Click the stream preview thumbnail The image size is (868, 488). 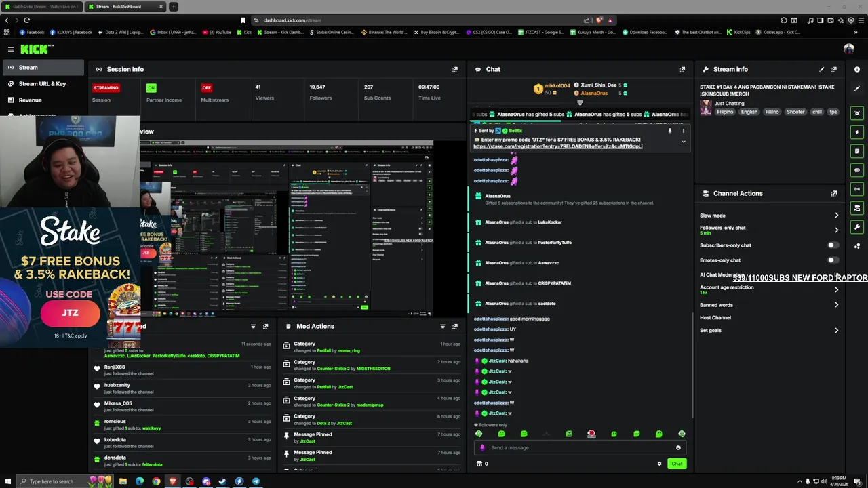tap(287, 228)
